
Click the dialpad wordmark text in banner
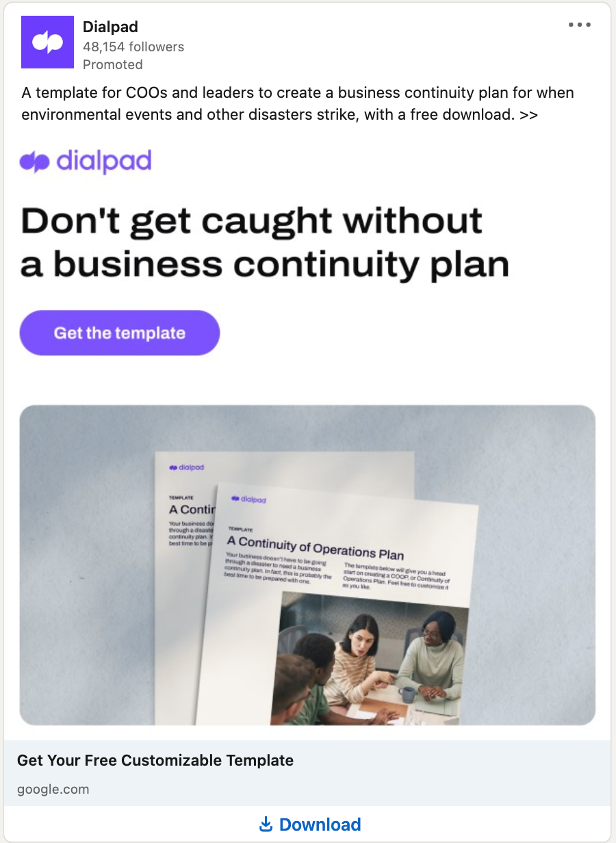pyautogui.click(x=103, y=161)
